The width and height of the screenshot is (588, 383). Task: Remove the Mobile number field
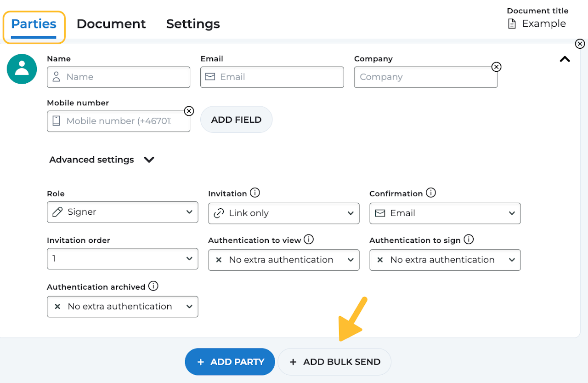[189, 111]
